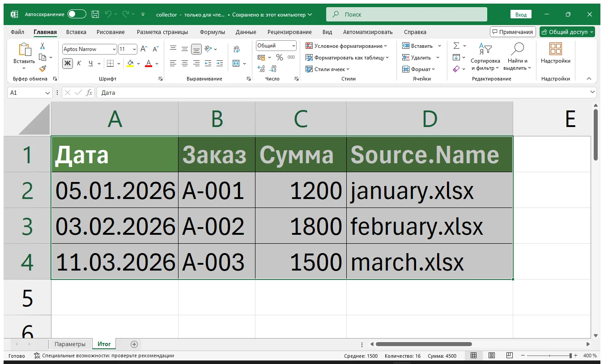This screenshot has height=364, width=604.
Task: Click the zoom slider handle
Action: 570,356
